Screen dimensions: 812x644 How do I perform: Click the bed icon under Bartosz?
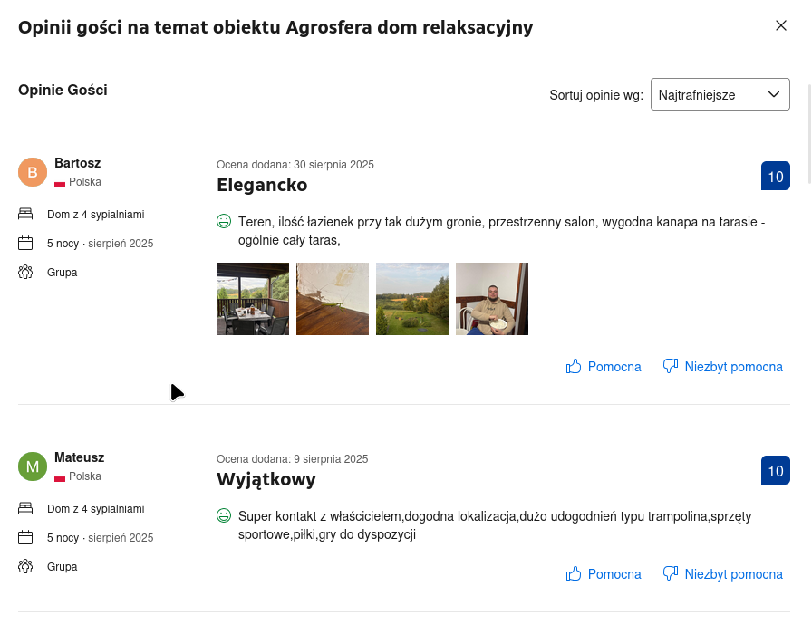pos(25,215)
